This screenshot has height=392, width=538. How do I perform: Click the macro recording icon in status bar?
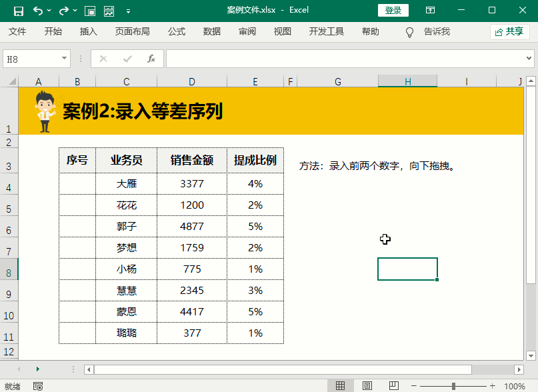click(x=38, y=386)
